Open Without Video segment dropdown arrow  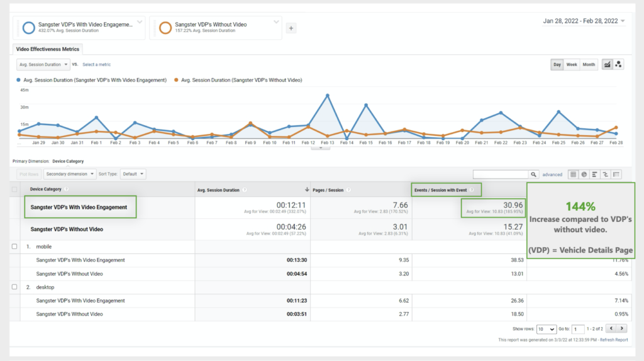(276, 22)
